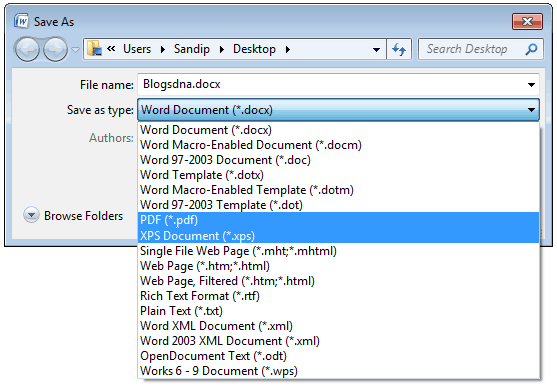Select PDF (*.pdf) format
Viewport: 557px width, 387px height.
[x=338, y=220]
